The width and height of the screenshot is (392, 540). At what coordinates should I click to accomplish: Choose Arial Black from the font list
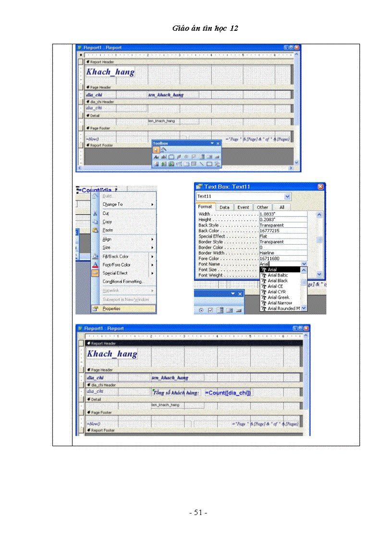(278, 281)
